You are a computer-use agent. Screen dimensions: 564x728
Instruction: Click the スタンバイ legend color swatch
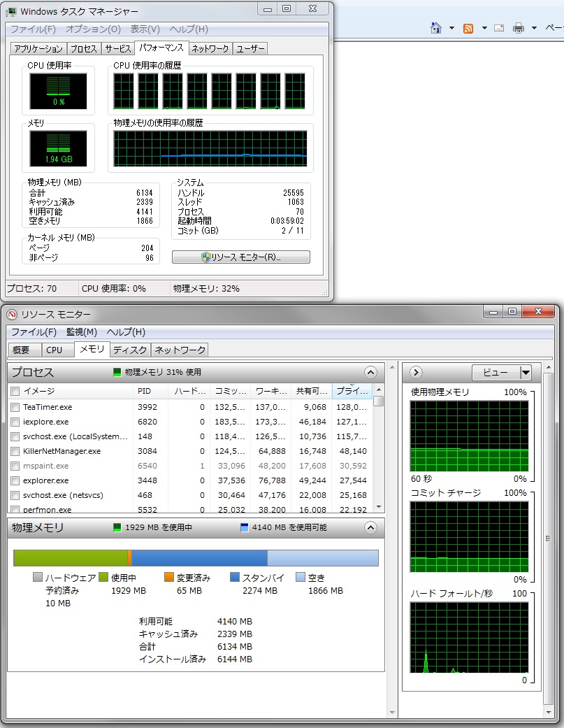click(x=235, y=577)
